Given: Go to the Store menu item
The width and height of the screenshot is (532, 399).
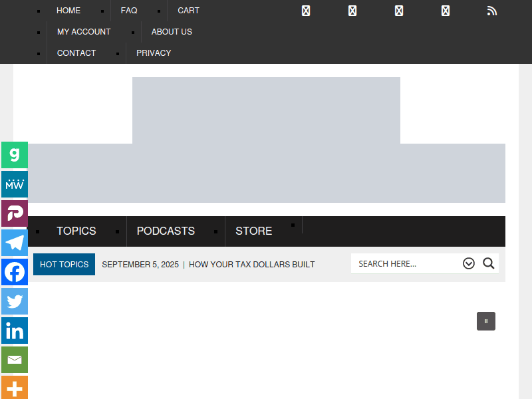Looking at the screenshot, I should click(253, 231).
